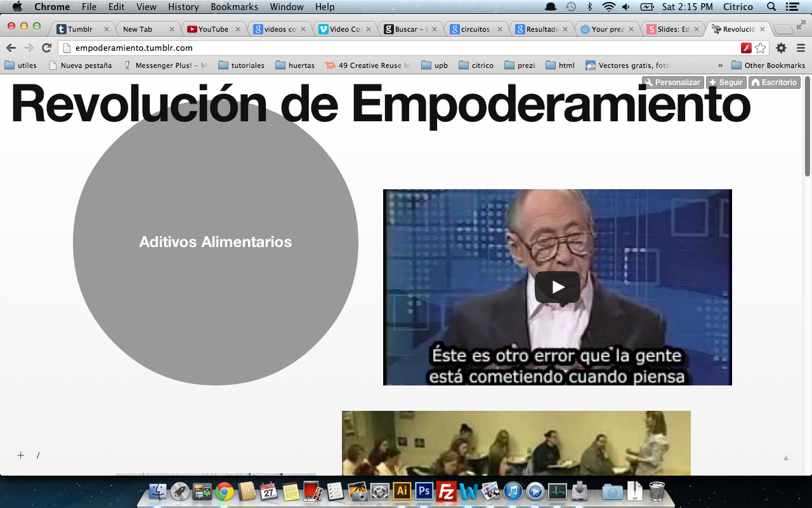Open the Chrome hamburger menu
This screenshot has width=812, height=508.
tap(801, 48)
